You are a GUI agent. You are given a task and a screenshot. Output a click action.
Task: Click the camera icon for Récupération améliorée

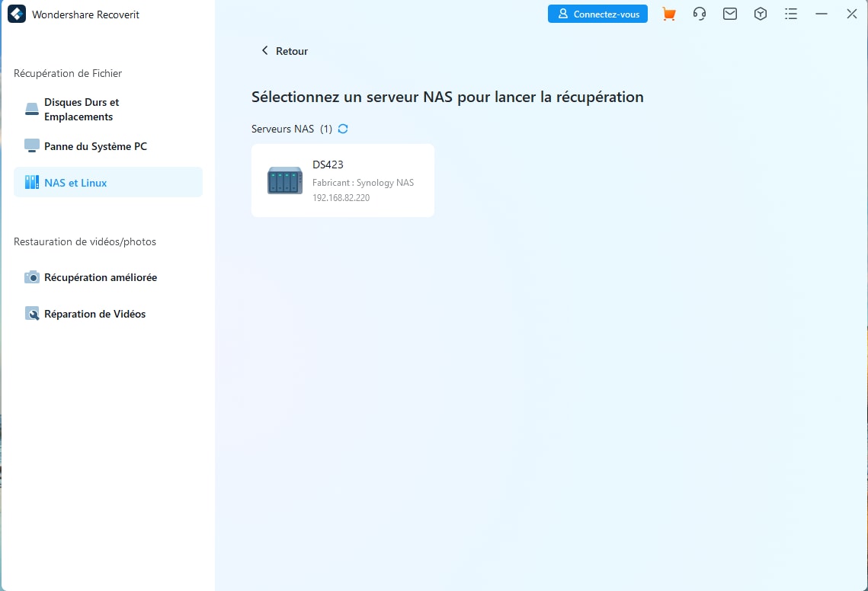(x=31, y=277)
